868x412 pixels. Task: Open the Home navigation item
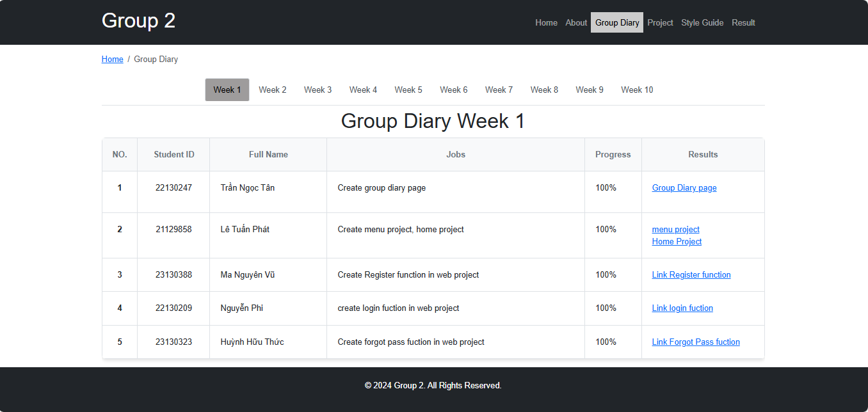(546, 22)
